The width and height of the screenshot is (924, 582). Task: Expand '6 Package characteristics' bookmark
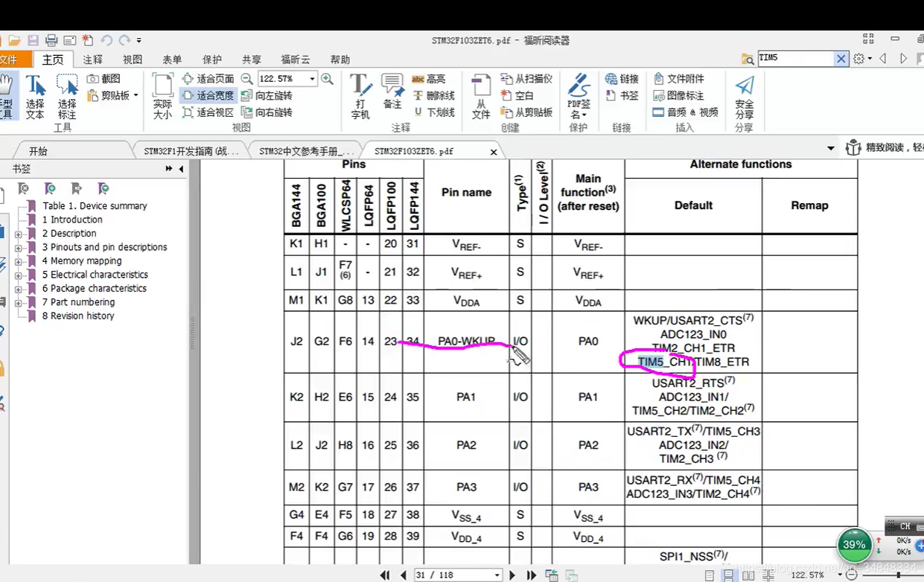tap(19, 289)
